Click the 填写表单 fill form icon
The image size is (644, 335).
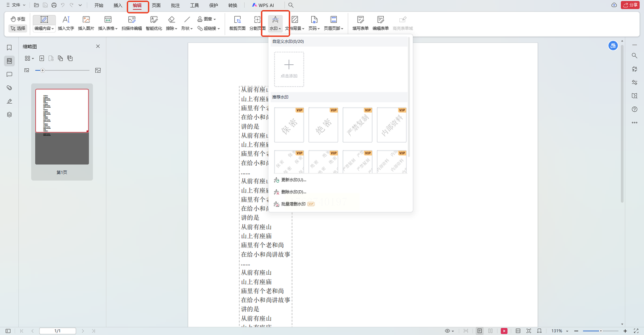tap(360, 23)
